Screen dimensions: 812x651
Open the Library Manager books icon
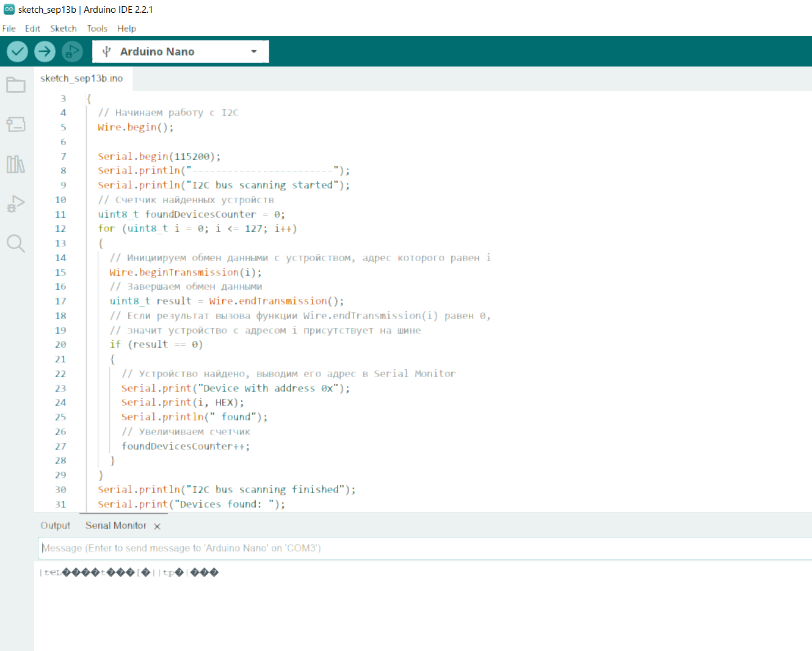tap(16, 164)
